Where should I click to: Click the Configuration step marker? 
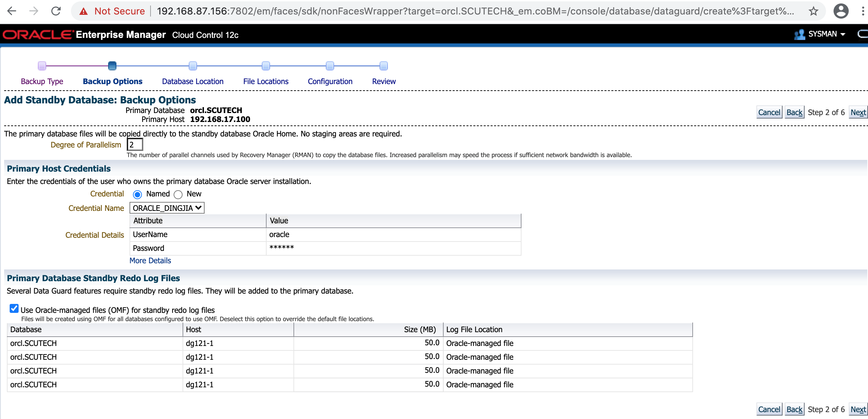tap(330, 66)
